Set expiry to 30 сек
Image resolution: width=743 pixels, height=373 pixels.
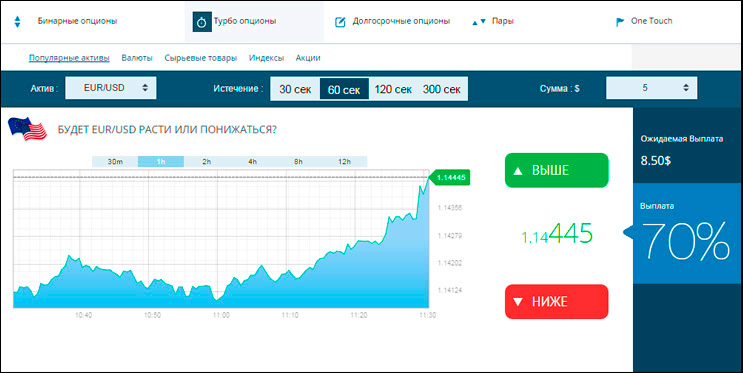295,89
